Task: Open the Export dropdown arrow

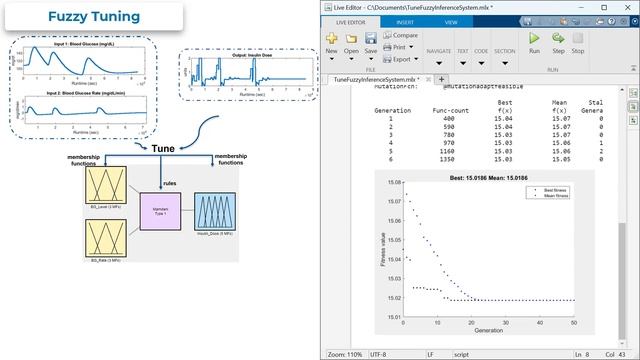Action: tap(416, 59)
